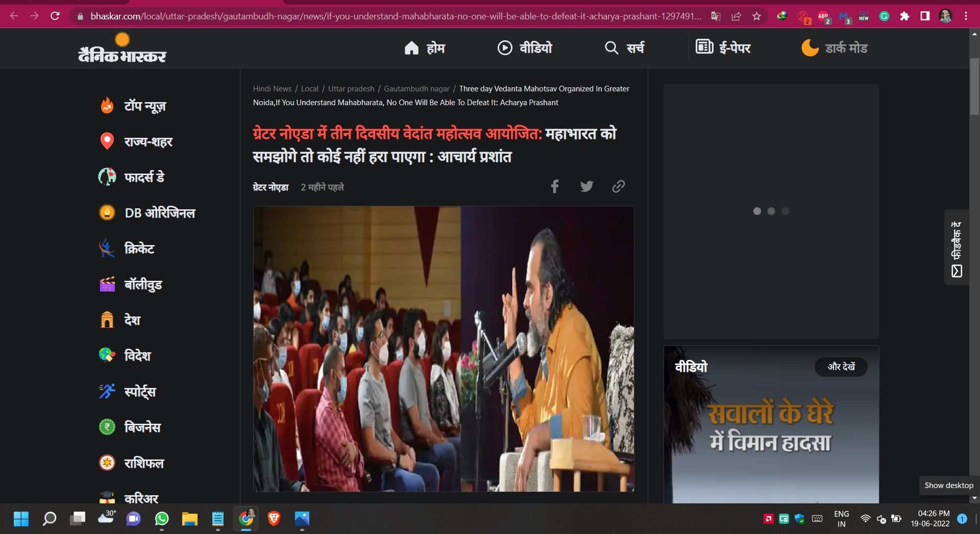Open Chrome three-dot menu
The width and height of the screenshot is (980, 534).
pyautogui.click(x=966, y=16)
